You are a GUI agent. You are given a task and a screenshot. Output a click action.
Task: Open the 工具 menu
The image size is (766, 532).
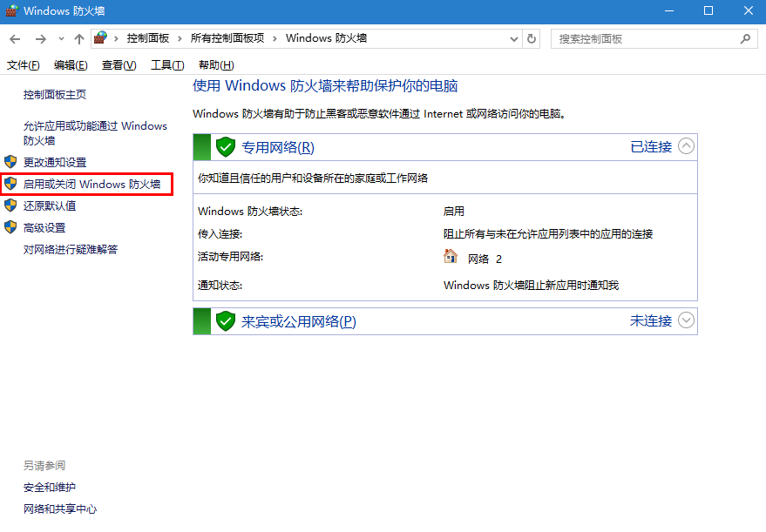pyautogui.click(x=166, y=64)
